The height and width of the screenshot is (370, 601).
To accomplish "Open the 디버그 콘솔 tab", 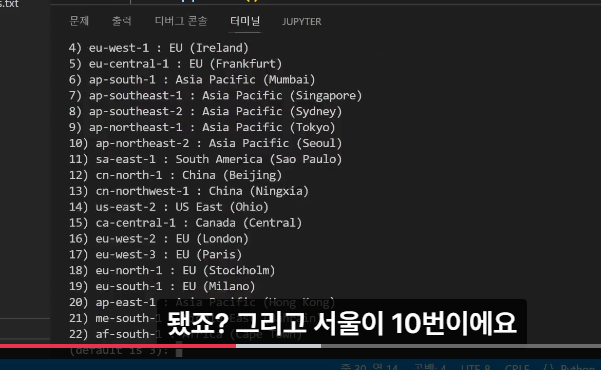I will click(x=181, y=21).
